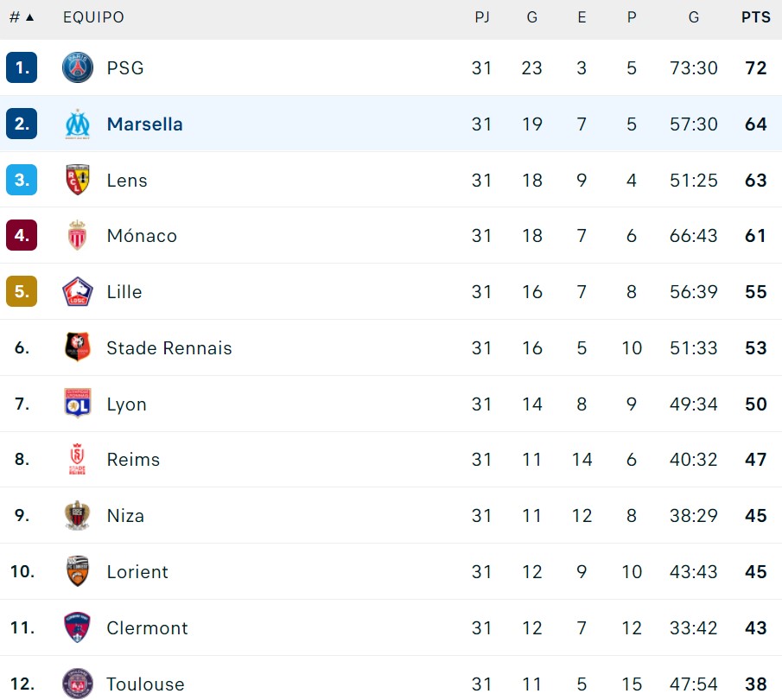Open the Marsella team link

click(144, 124)
